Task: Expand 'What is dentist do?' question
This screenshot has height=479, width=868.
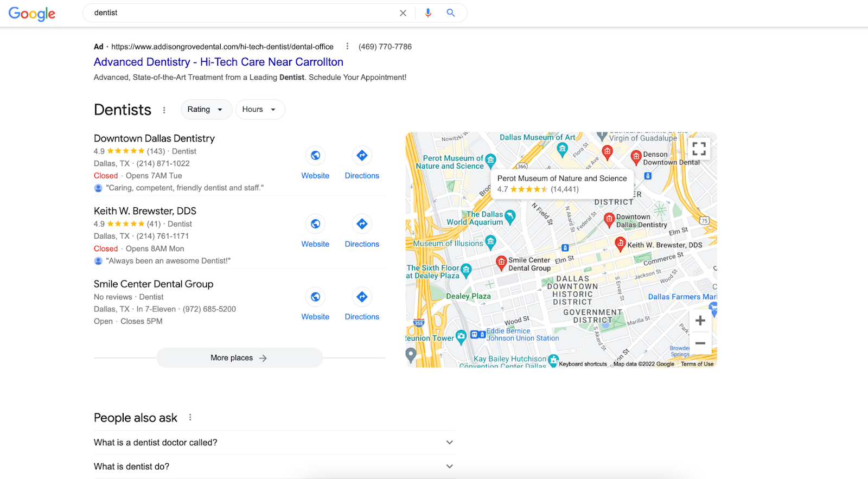Action: point(275,467)
